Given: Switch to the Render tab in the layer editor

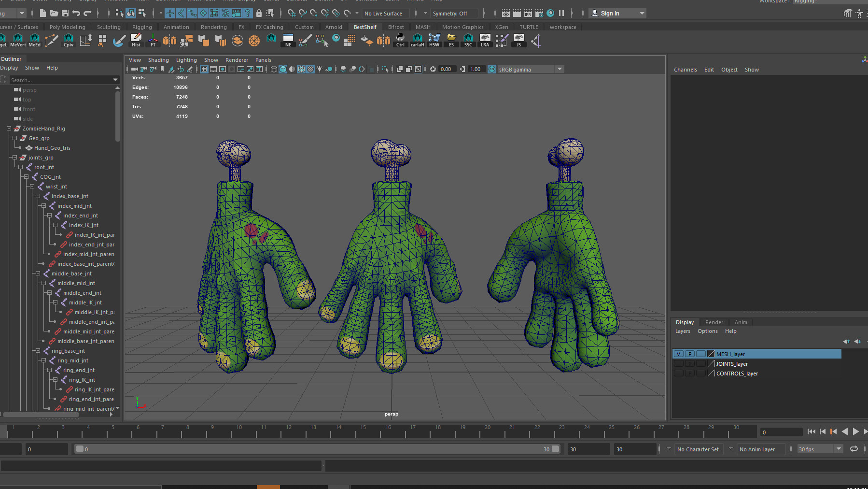Looking at the screenshot, I should click(x=714, y=322).
